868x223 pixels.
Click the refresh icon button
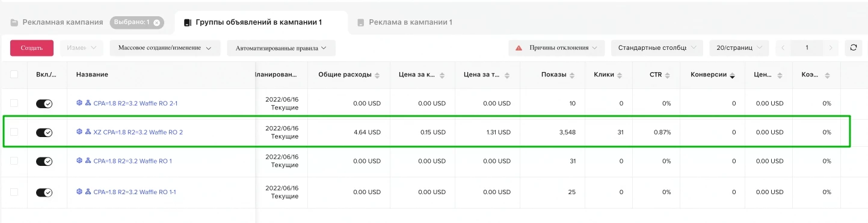pyautogui.click(x=853, y=47)
